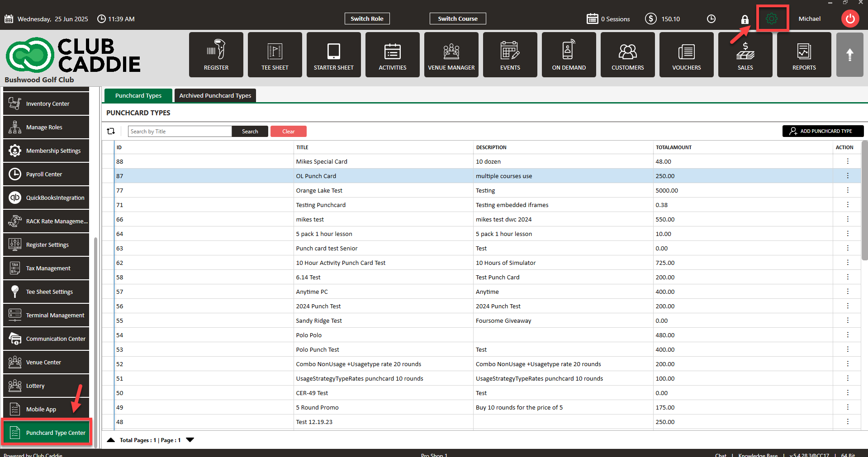Refresh the punchcard types list
This screenshot has height=457, width=868.
[111, 131]
